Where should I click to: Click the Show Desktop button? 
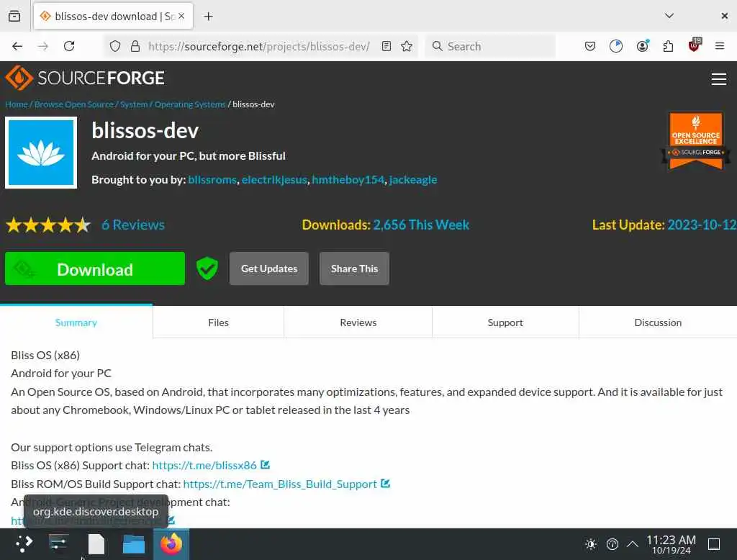tap(714, 544)
